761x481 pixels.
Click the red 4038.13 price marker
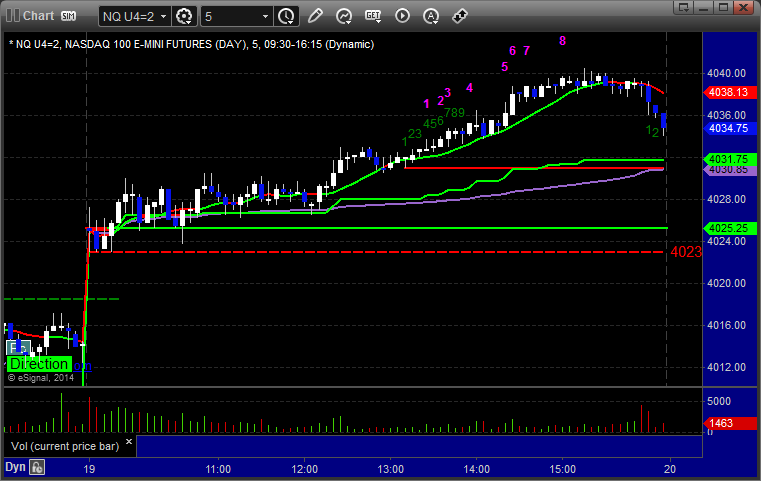point(729,92)
